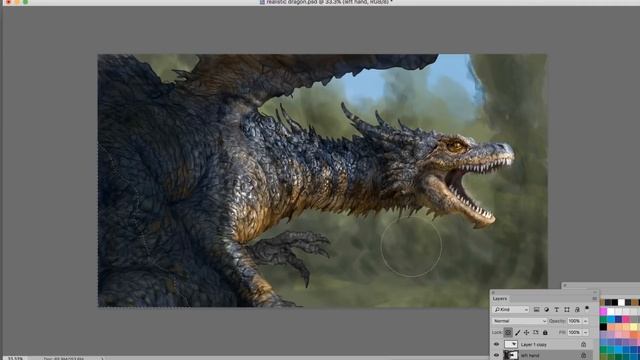The image size is (640, 360).
Task: Pick the green swatch directly beneath magenta
Action: (603, 319)
